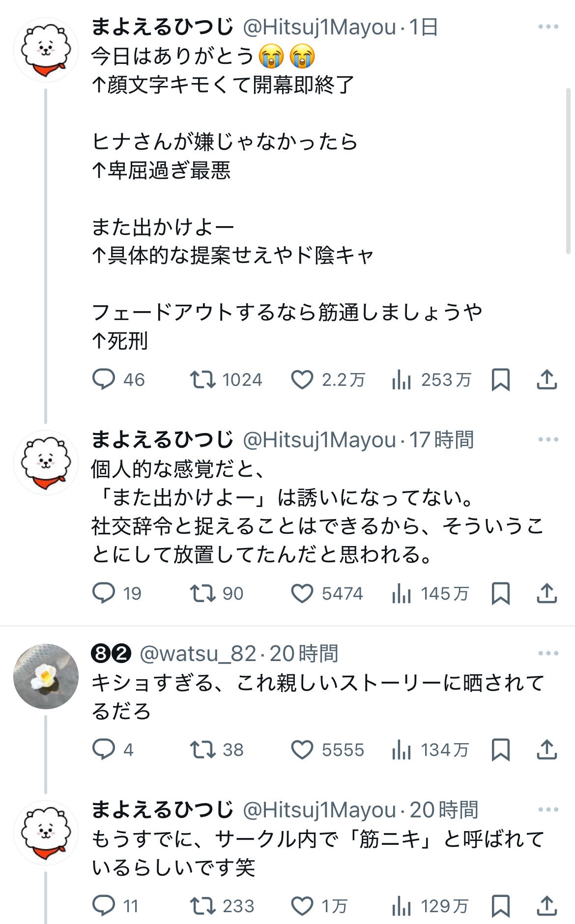This screenshot has width=575, height=924.
Task: Retweet the post with 233 retweets
Action: [202, 906]
